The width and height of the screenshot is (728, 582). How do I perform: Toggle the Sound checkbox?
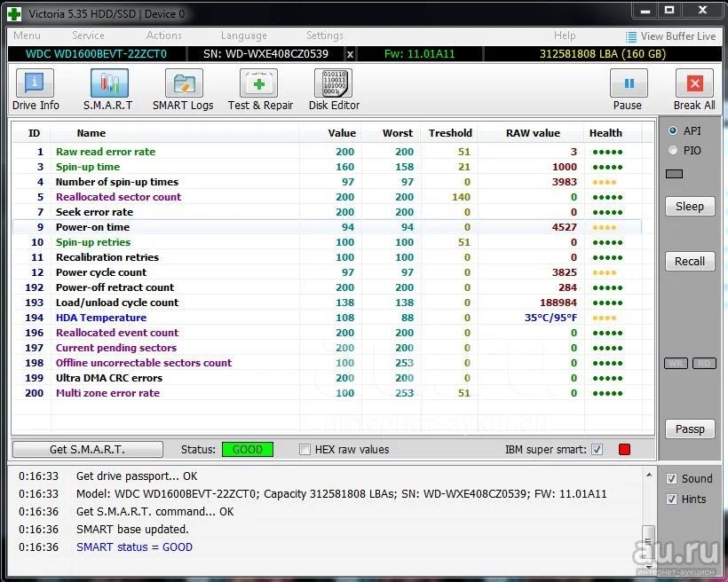(671, 478)
